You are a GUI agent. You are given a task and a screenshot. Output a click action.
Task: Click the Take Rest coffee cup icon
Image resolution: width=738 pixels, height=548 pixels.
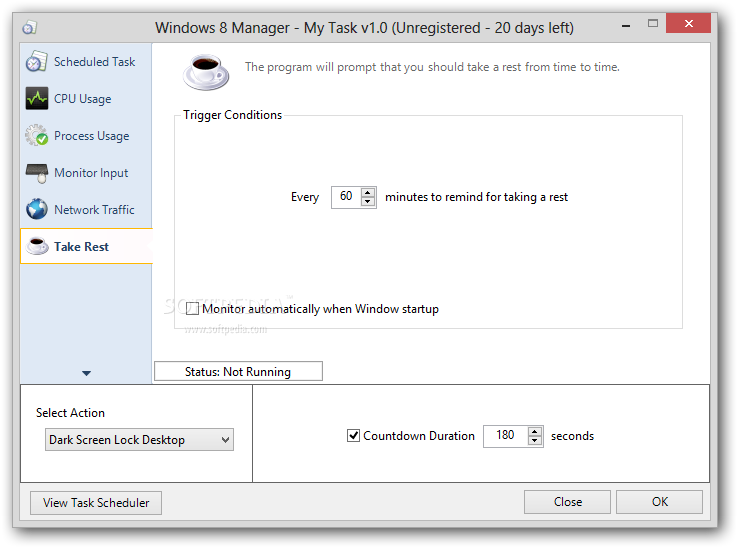pos(36,246)
